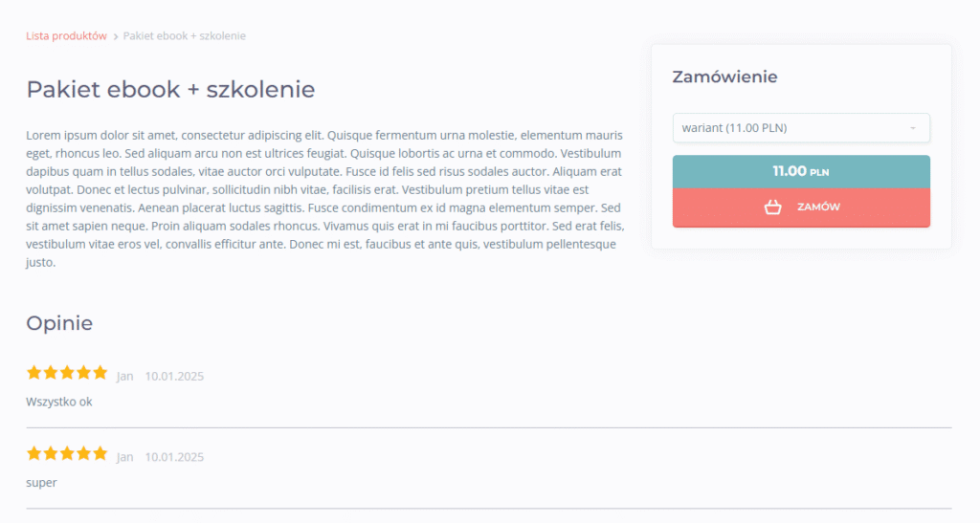Click the fifth star of Wszystko ok review
Image resolution: width=980 pixels, height=523 pixels.
coord(100,373)
